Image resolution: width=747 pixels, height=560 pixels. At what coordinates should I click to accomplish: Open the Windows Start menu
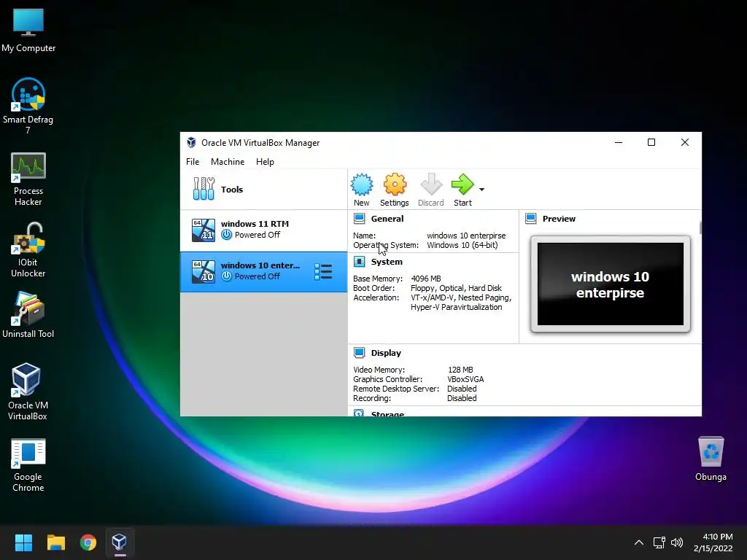click(23, 542)
